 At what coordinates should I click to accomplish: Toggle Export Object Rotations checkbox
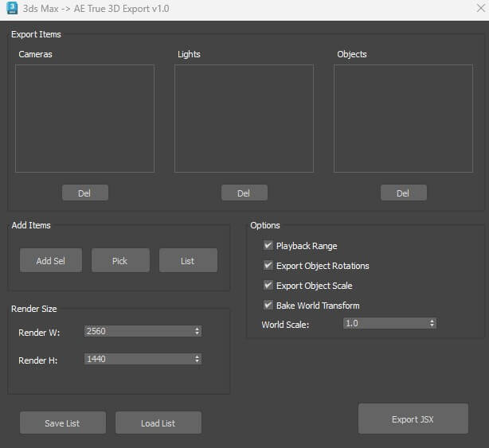tap(268, 266)
